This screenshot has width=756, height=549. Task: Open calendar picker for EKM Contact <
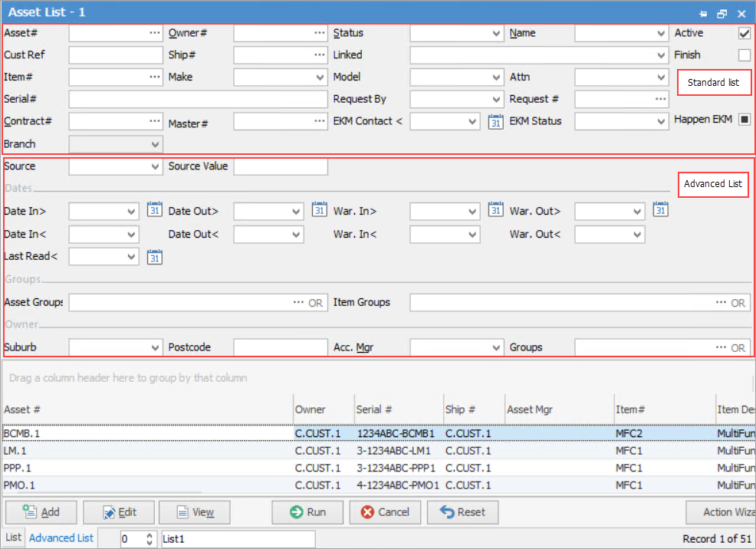496,121
